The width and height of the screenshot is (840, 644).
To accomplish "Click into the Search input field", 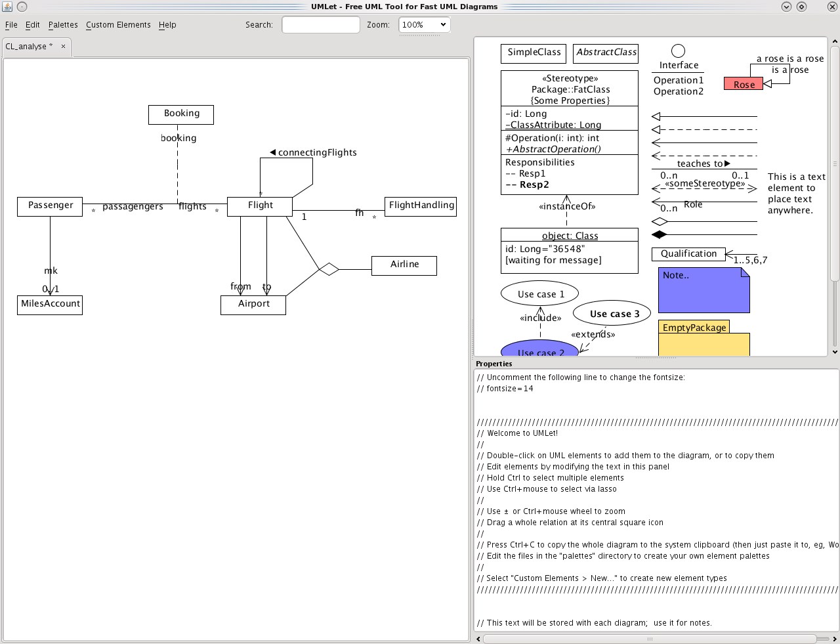I will 320,25.
